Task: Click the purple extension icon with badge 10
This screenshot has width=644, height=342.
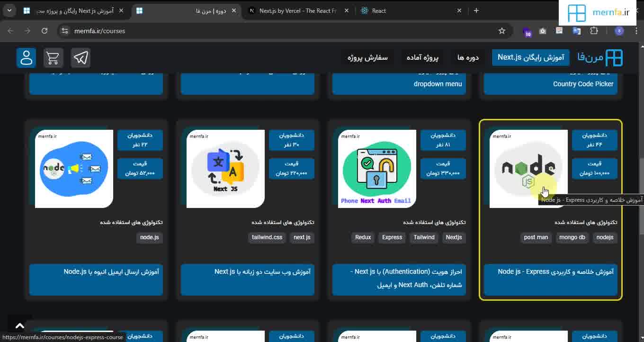Action: click(527, 32)
